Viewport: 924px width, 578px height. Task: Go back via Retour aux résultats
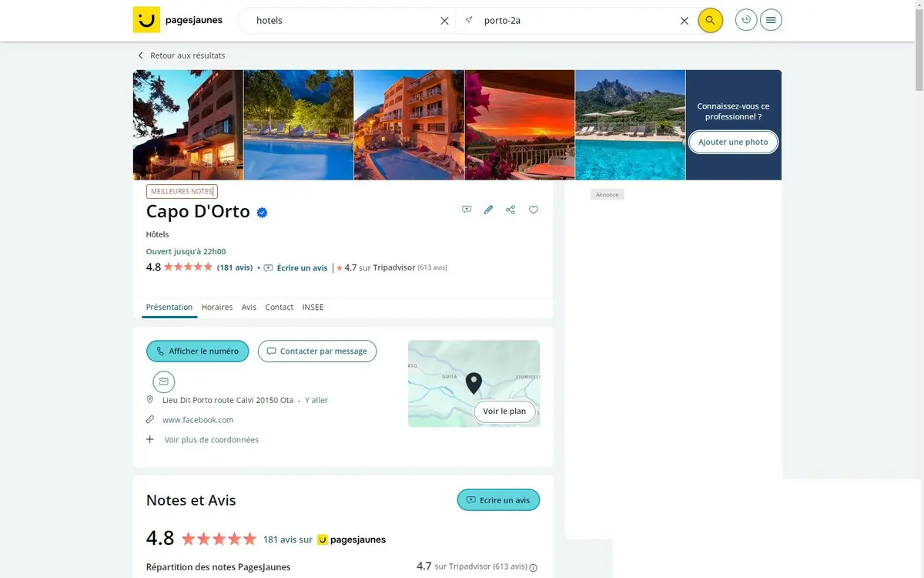pyautogui.click(x=181, y=55)
